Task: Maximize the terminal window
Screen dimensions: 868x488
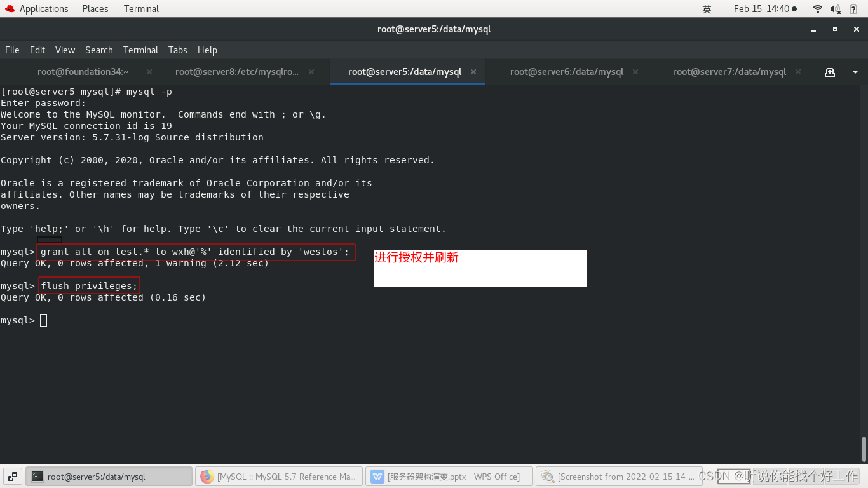Action: pos(835,29)
